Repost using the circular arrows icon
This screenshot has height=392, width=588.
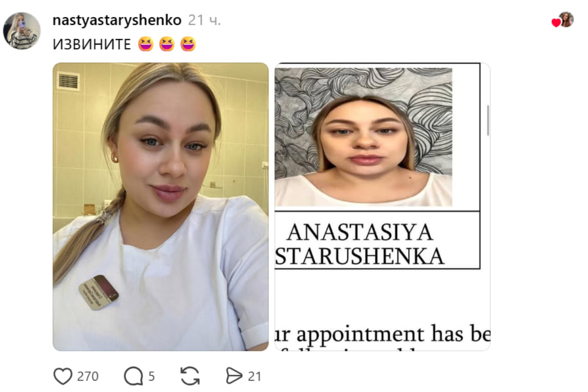coord(190,376)
